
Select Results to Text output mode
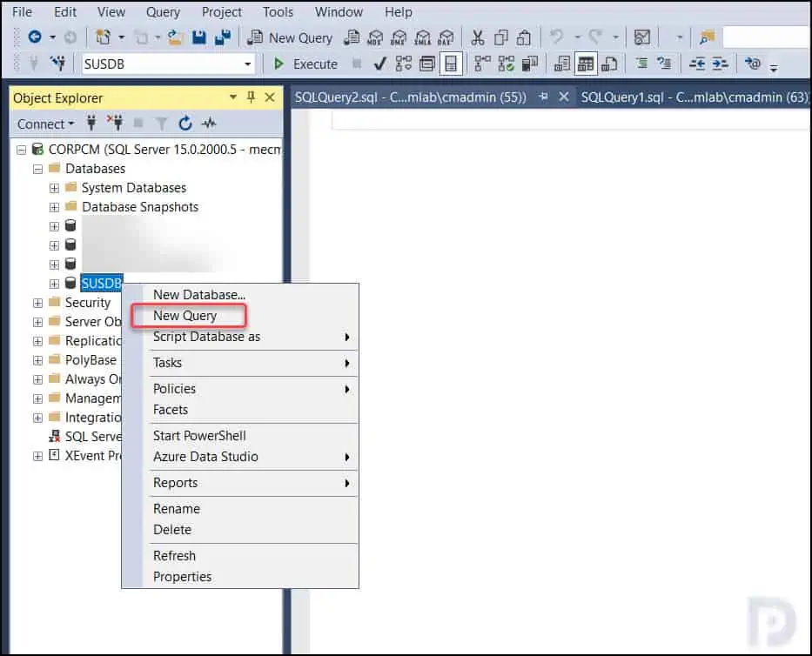point(562,64)
